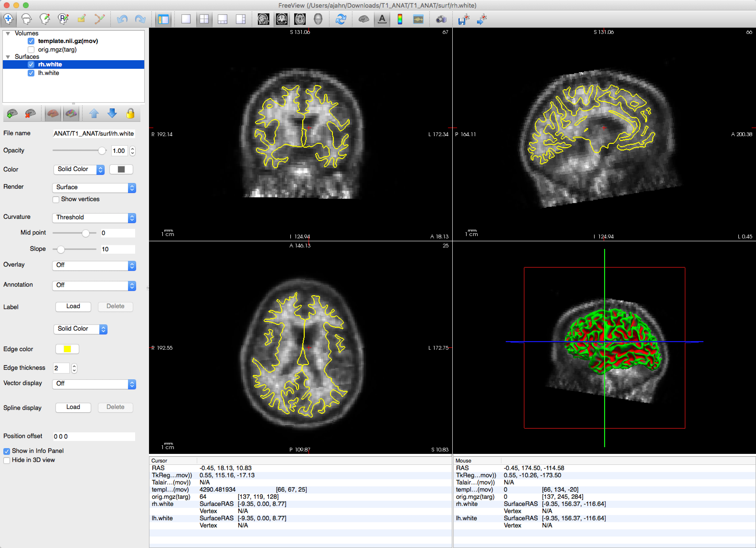Lock the layer with padlock icon
Screen dimensions: 756x548
[130, 114]
